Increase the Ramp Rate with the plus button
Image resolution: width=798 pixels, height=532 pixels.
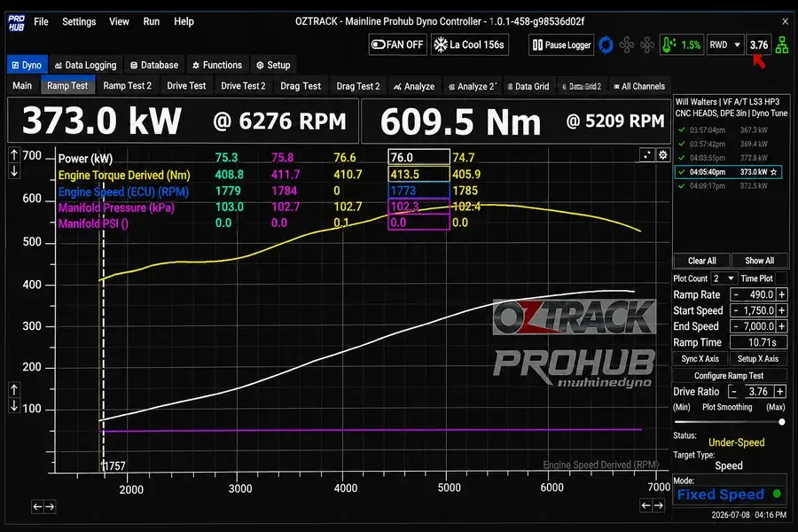782,294
